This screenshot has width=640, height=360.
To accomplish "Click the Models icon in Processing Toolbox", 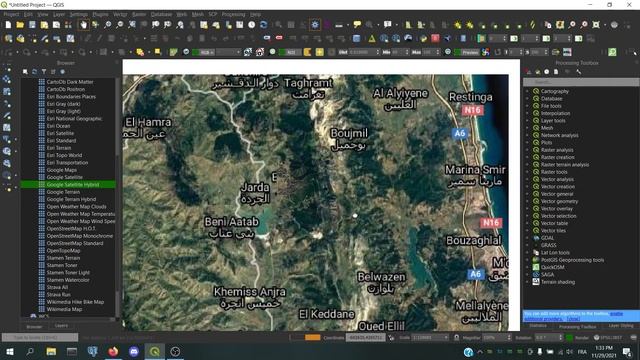I will 528,72.
